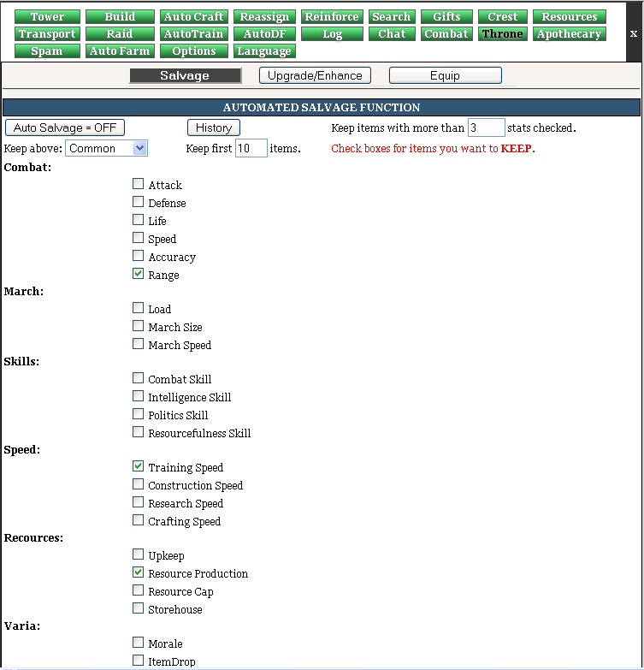Open the Auto Farm tab
644x670 pixels.
coord(120,50)
